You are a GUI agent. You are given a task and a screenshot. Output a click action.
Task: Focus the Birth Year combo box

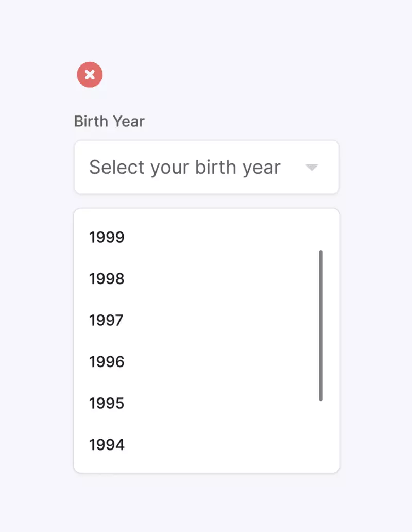[x=207, y=167]
